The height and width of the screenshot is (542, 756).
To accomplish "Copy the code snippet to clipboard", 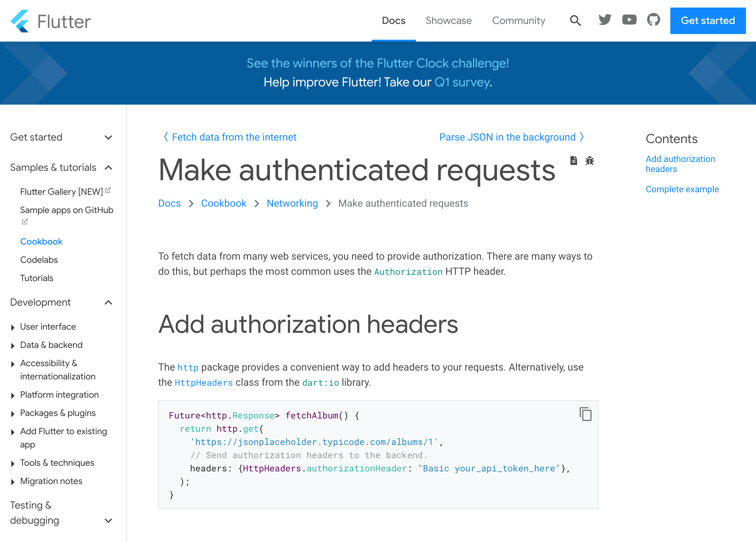I will [x=585, y=414].
